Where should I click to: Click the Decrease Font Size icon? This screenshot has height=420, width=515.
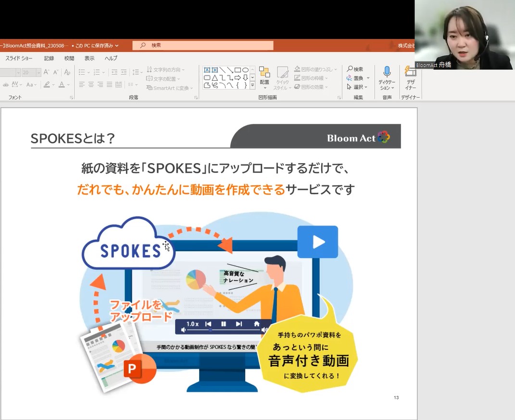click(x=56, y=72)
